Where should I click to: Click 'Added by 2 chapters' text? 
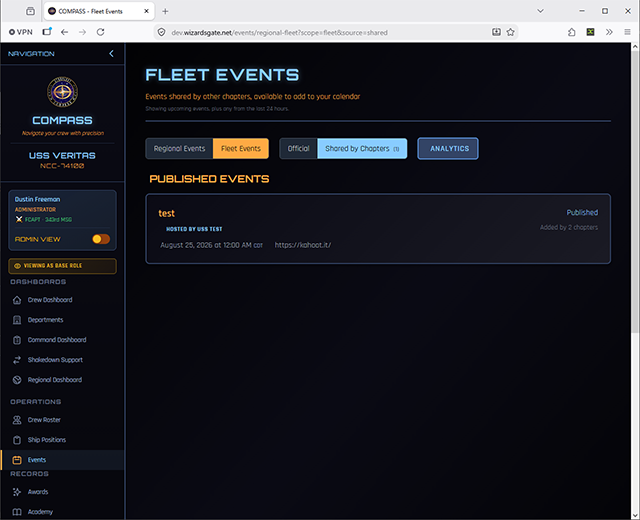(x=569, y=227)
